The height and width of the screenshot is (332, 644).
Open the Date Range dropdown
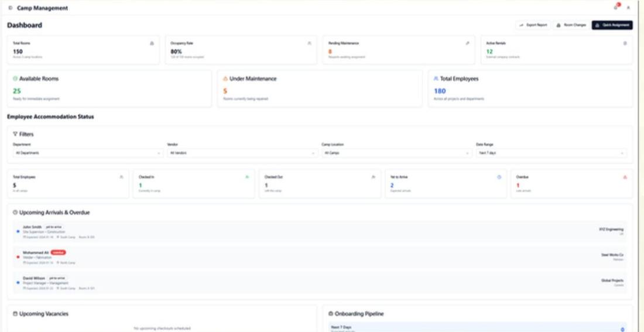(x=551, y=153)
